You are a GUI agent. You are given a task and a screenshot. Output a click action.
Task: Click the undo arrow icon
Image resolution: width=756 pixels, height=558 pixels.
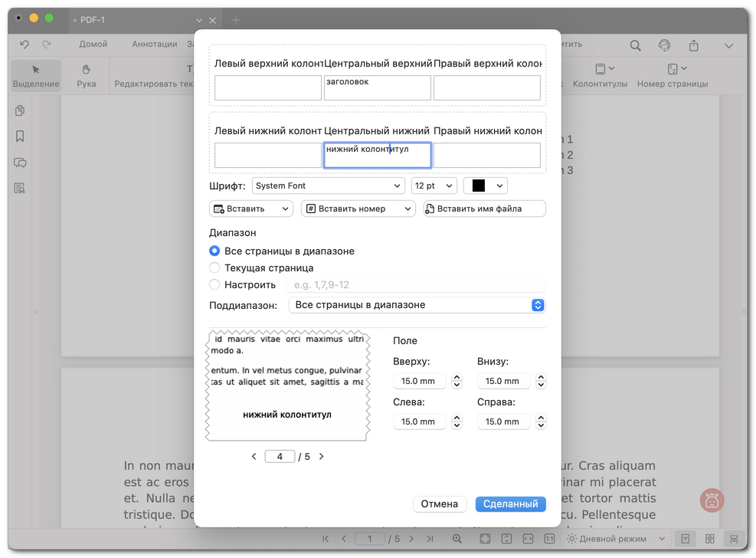point(25,44)
